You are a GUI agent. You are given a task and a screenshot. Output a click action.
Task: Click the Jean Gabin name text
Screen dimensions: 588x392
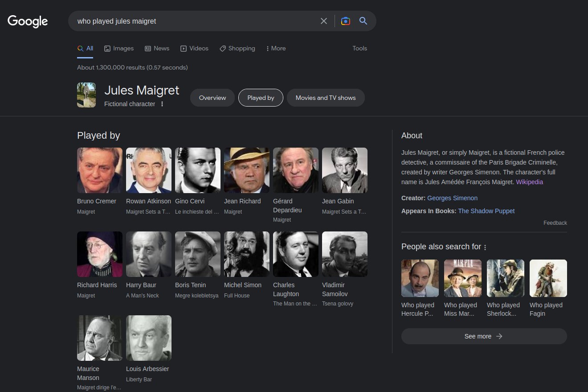click(339, 201)
